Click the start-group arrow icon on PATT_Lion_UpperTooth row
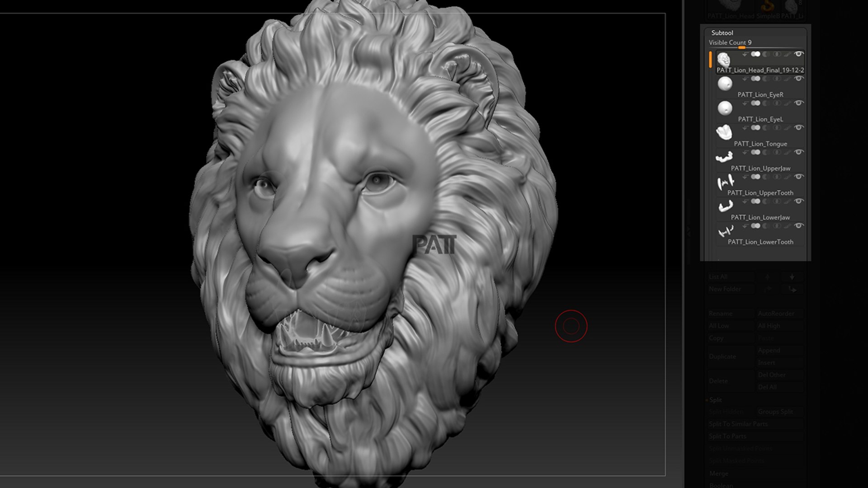 [745, 177]
